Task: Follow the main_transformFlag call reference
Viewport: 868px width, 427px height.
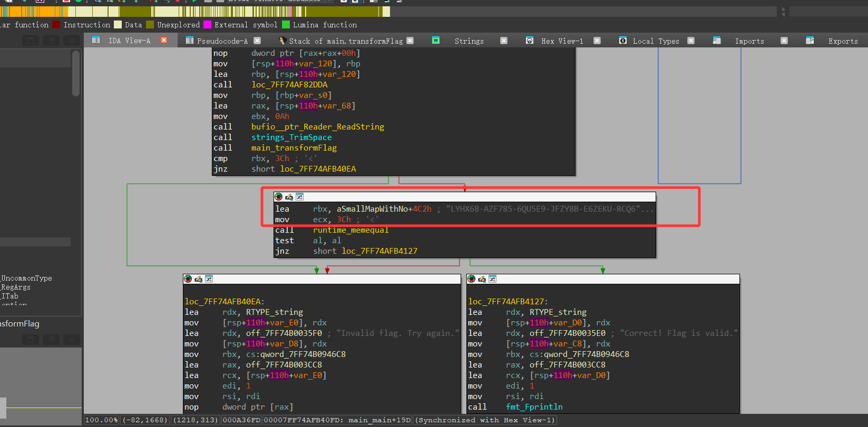Action: (x=294, y=148)
